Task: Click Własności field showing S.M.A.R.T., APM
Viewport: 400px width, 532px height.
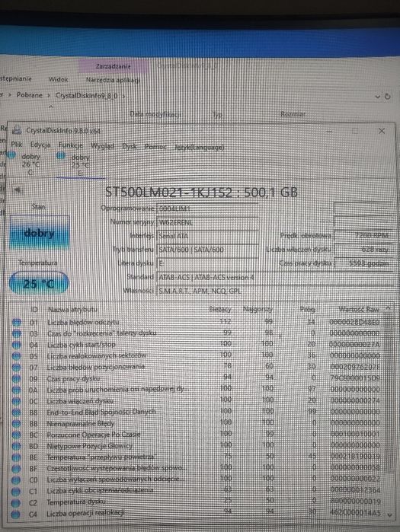Action: tap(275, 291)
